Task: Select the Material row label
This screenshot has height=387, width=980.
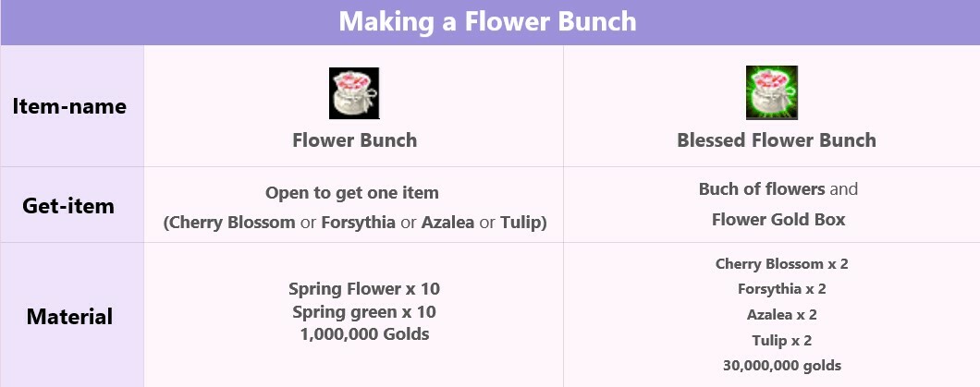Action: (69, 317)
